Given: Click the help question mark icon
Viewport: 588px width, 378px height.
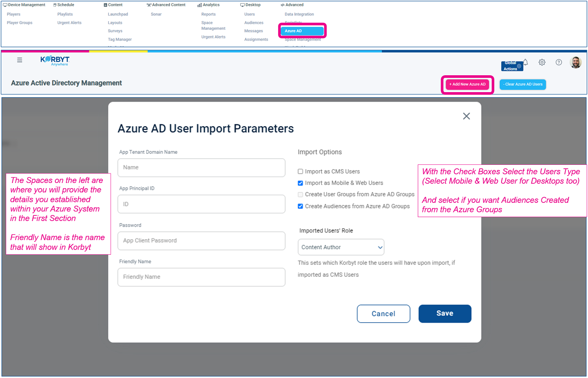Looking at the screenshot, I should 559,62.
